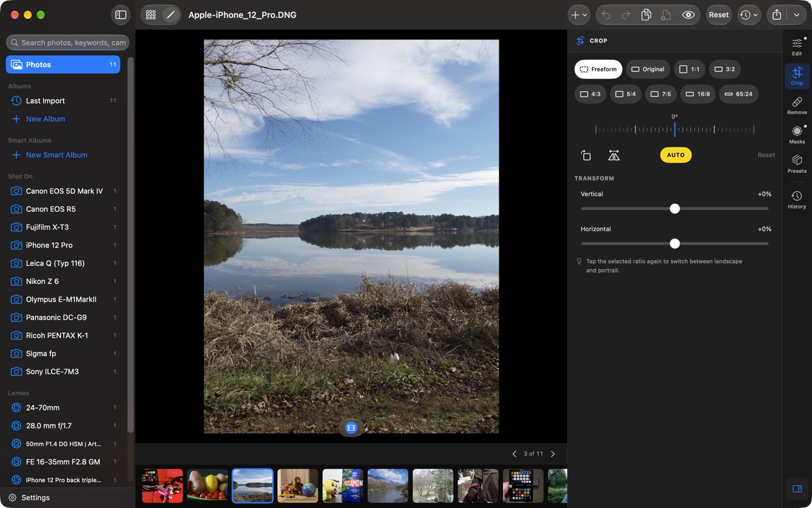Image resolution: width=812 pixels, height=508 pixels.
Task: Open the plus add dropdown
Action: [579, 15]
